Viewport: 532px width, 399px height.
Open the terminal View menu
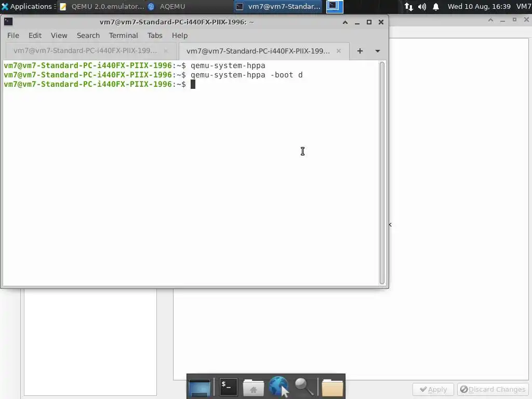point(59,36)
